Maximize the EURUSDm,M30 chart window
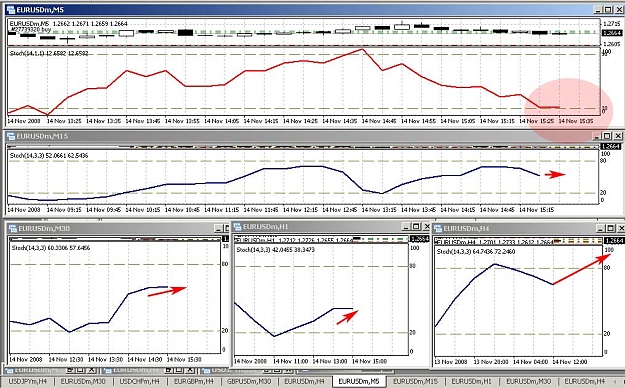This screenshot has width=625, height=388. [227, 228]
